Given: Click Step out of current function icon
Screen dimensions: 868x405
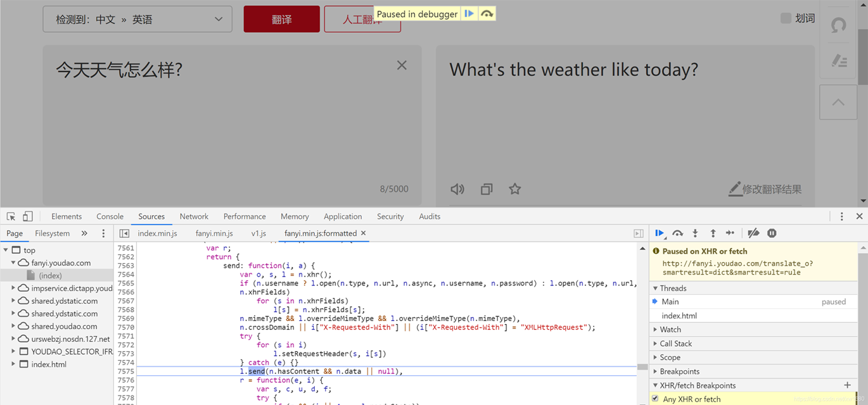Looking at the screenshot, I should tap(713, 234).
